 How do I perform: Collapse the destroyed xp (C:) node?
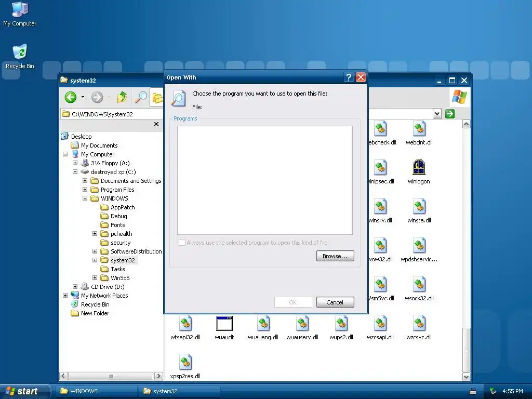click(75, 171)
